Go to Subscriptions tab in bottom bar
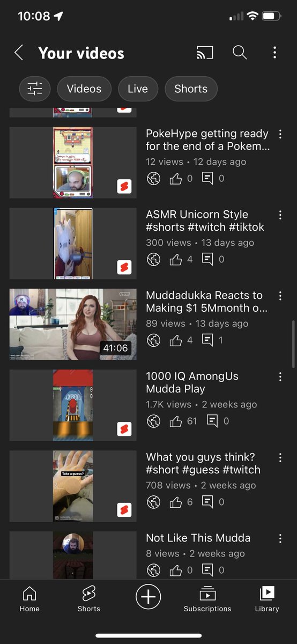Viewport: 297px width, 644px height. [207, 599]
